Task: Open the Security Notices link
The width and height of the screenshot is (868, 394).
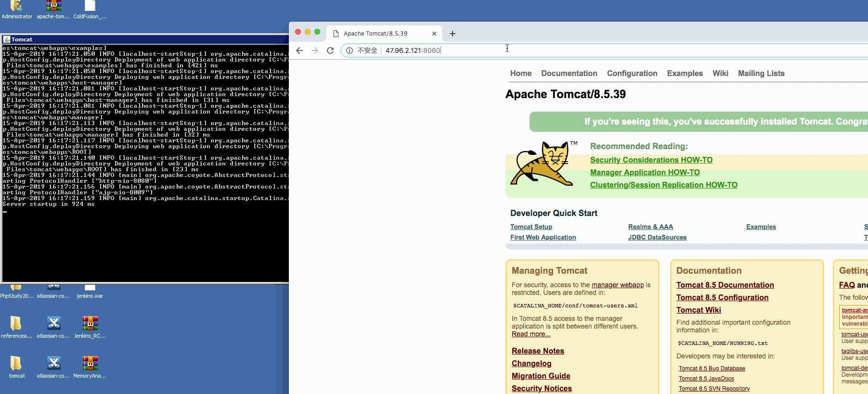Action: tap(542, 388)
